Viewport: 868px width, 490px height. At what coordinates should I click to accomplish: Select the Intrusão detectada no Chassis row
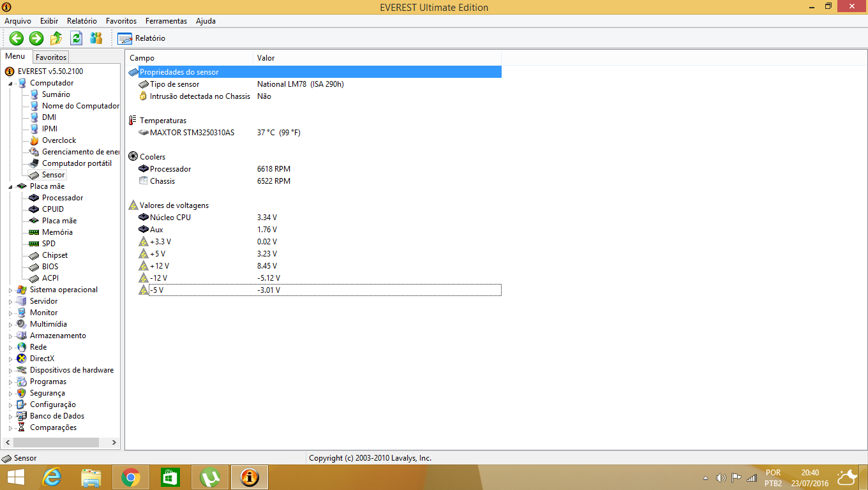tap(315, 96)
